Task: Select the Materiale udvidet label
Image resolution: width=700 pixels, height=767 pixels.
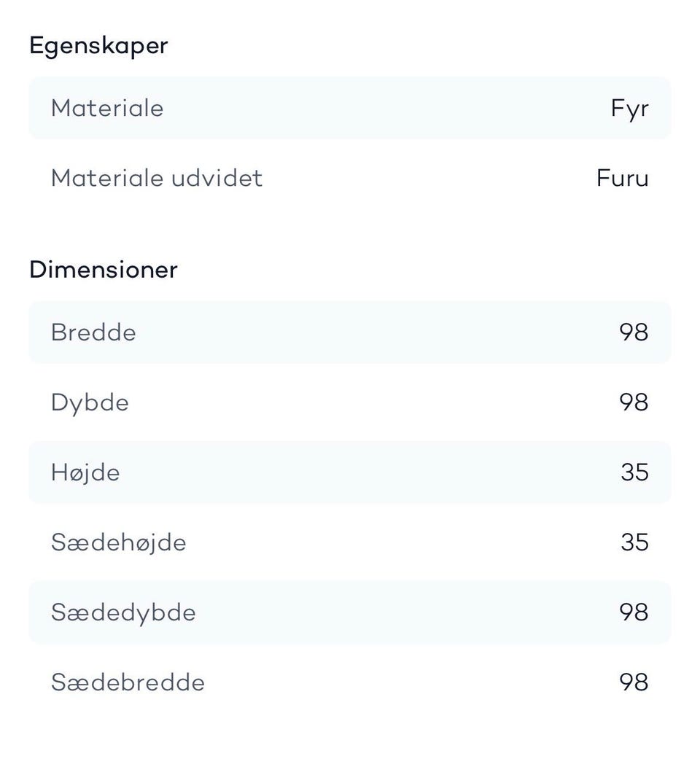Action: pos(157,178)
